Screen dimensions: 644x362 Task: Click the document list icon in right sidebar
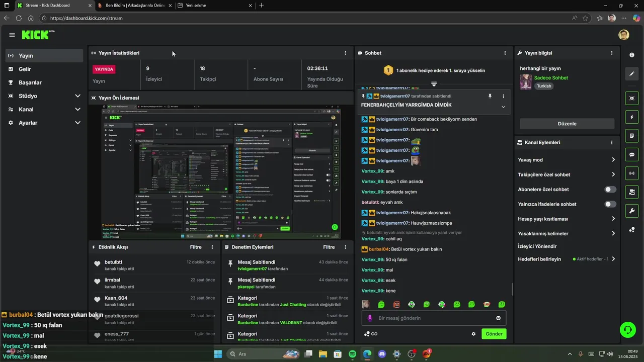pyautogui.click(x=632, y=136)
